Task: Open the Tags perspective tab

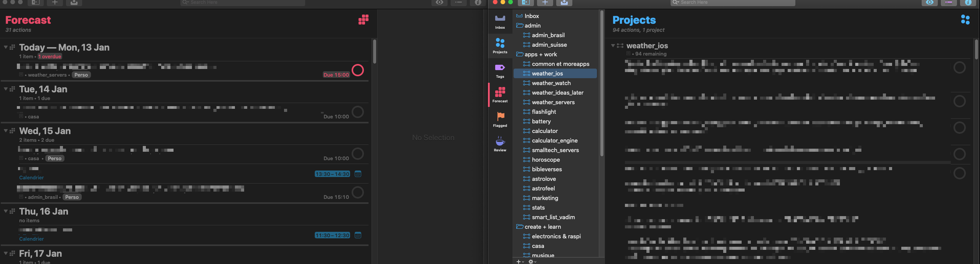Action: [x=500, y=71]
